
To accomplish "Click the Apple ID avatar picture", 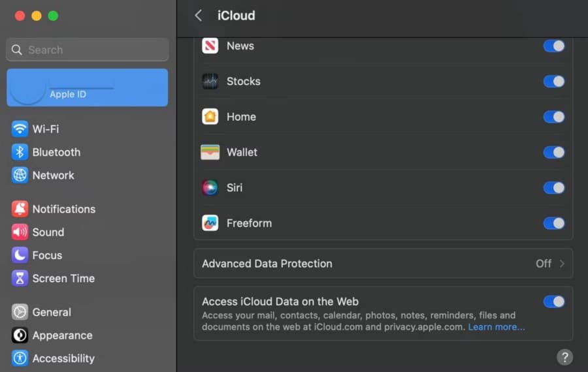I will pyautogui.click(x=28, y=87).
